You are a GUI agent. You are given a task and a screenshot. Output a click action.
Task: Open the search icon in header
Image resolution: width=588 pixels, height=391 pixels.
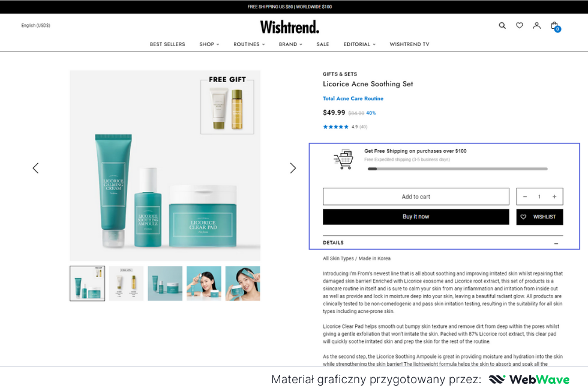(x=502, y=26)
